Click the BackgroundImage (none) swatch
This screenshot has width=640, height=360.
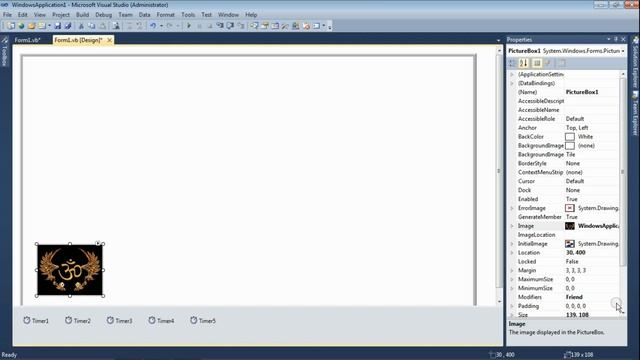570,146
